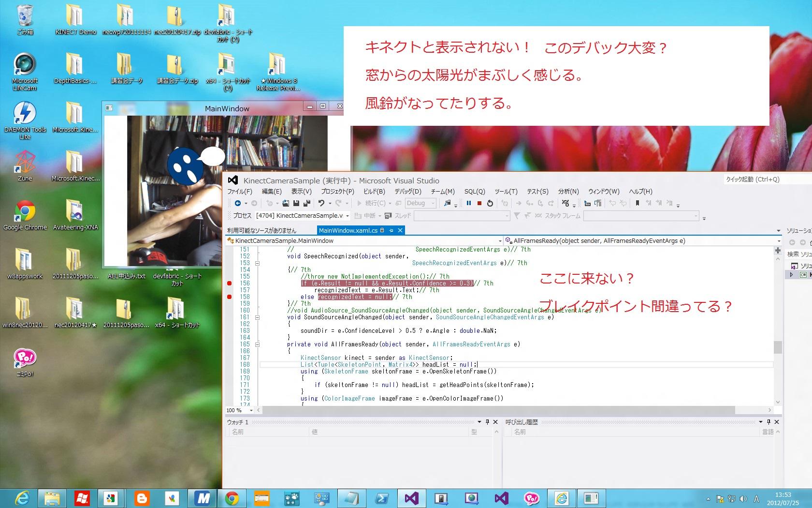812x508 pixels.
Task: Open Internet Explorer from the taskbar
Action: coord(22,498)
